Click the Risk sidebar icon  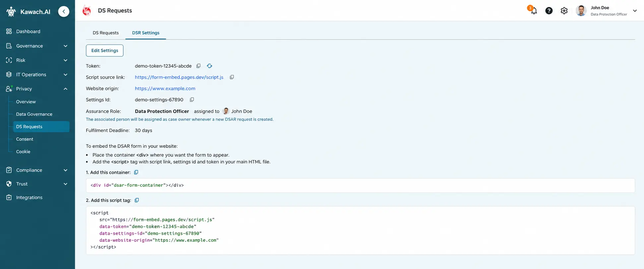(9, 60)
